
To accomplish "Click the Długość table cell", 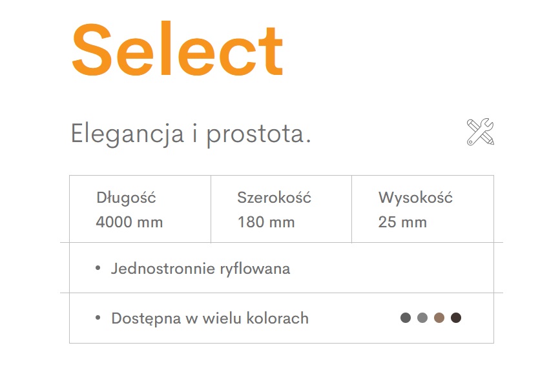I will [140, 209].
